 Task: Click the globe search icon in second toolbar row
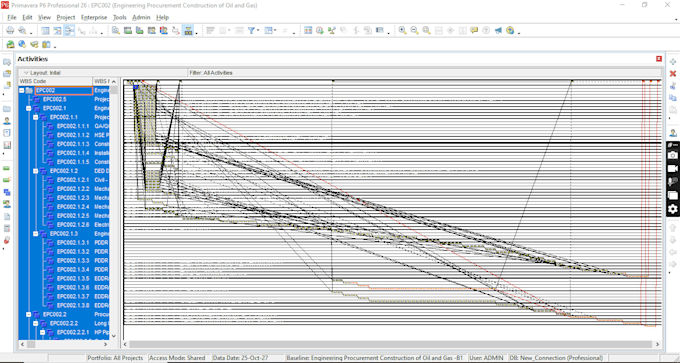click(x=22, y=44)
